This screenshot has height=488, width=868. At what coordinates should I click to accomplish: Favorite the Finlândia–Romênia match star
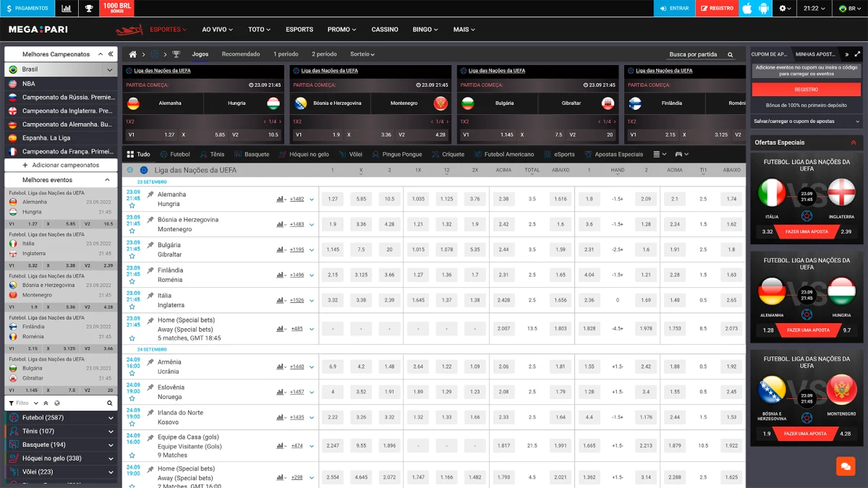[132, 281]
